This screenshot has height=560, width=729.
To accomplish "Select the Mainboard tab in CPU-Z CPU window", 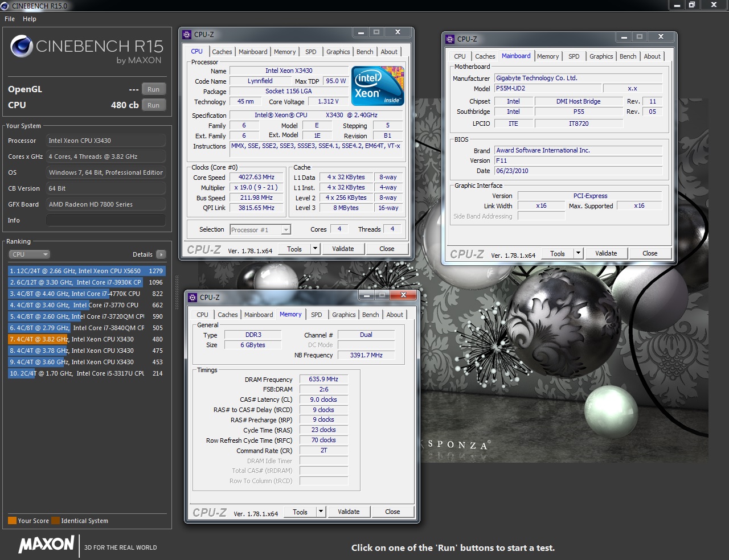I will point(253,52).
